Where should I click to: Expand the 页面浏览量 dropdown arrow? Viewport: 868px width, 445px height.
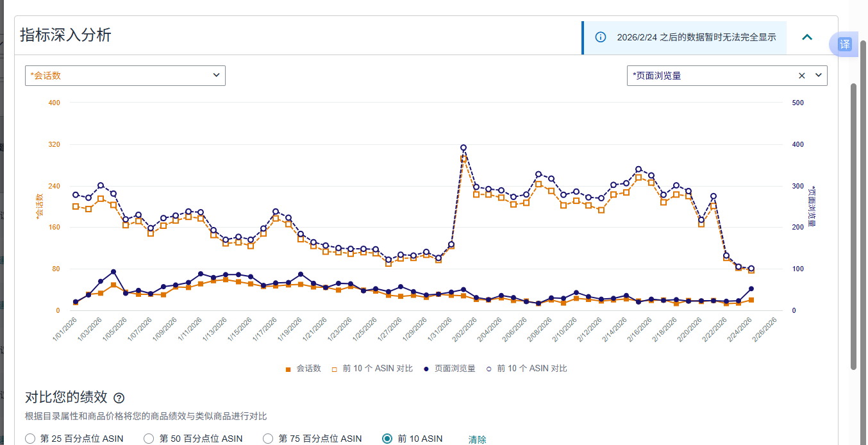coord(818,76)
